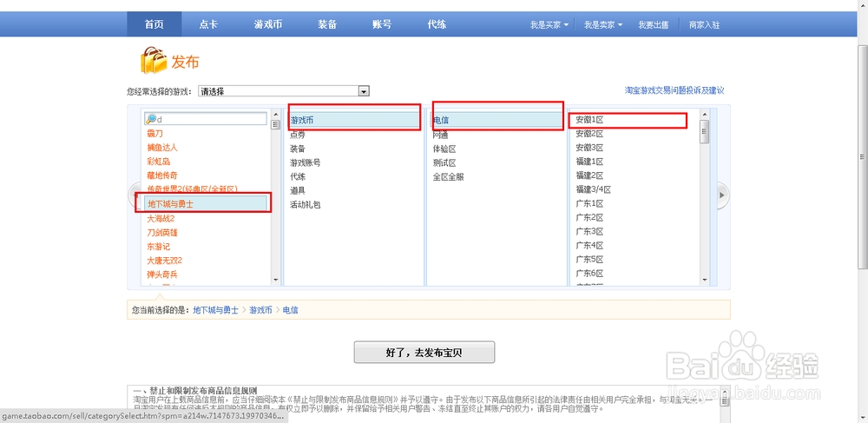
Task: Select 代练 in the category column
Action: [298, 176]
